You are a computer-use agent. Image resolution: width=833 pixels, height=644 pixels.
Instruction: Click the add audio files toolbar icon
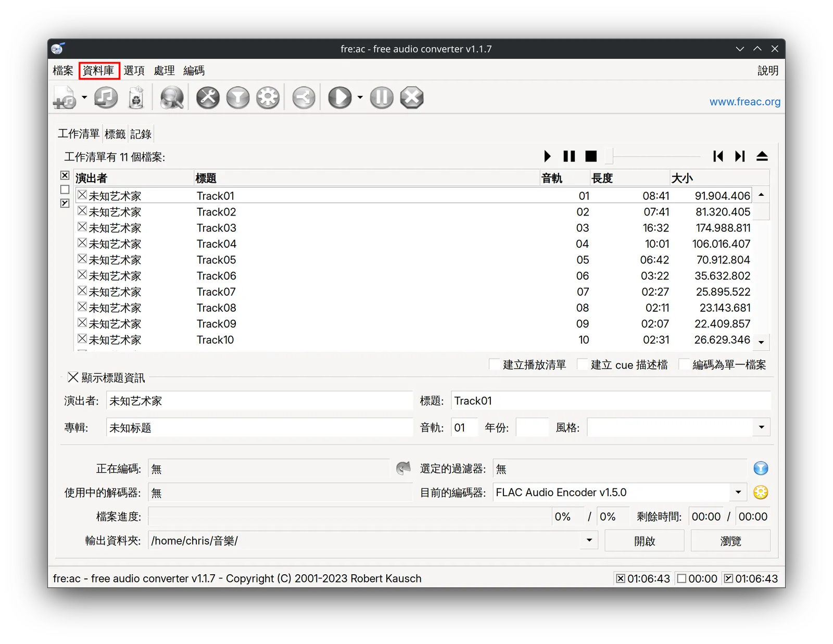click(65, 98)
